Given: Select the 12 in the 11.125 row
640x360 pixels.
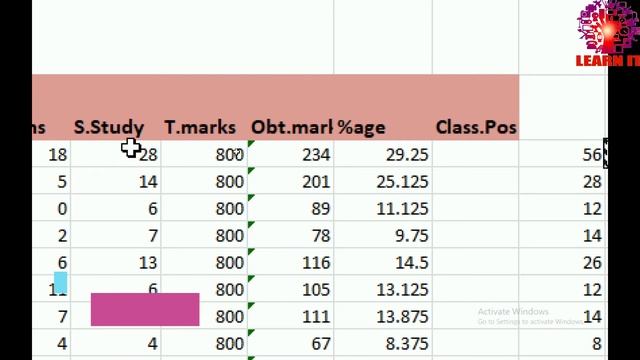Looking at the screenshot, I should 563,208.
